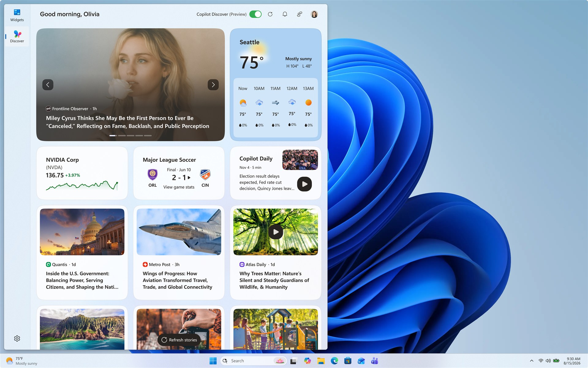
Task: Open Microsoft Store from taskbar
Action: (348, 361)
